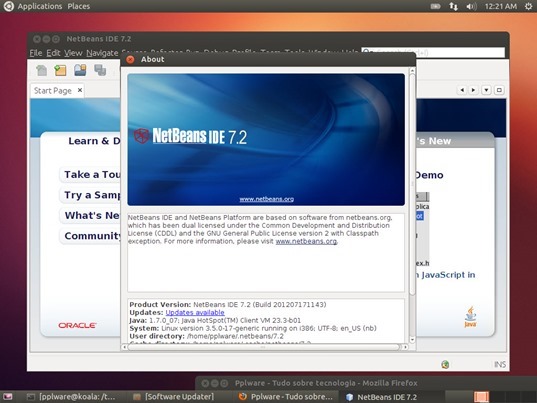This screenshot has height=403, width=537.
Task: Click About dialog horizontal scroll right arrow
Action: pyautogui.click(x=405, y=347)
